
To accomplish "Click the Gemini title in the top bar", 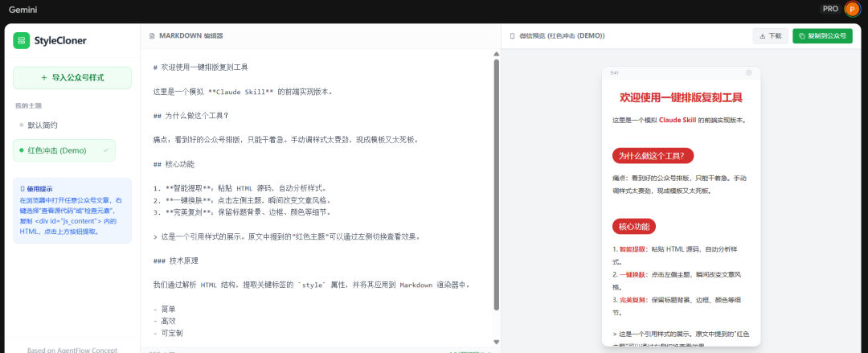I will coord(23,10).
